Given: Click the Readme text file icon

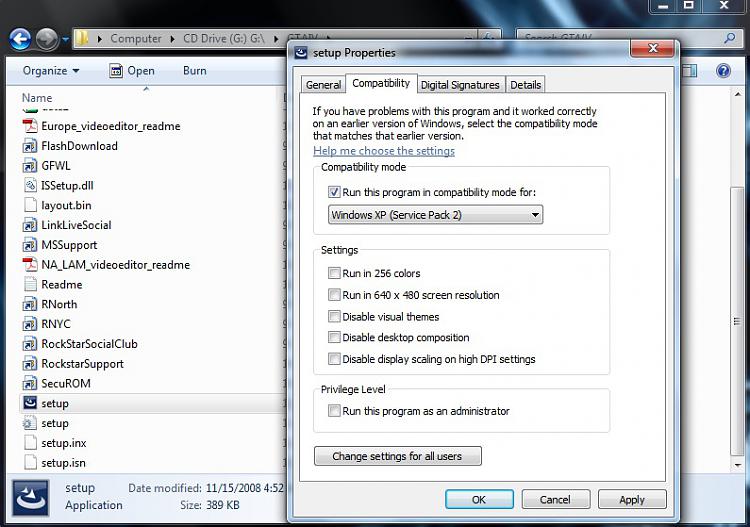Looking at the screenshot, I should click(30, 285).
